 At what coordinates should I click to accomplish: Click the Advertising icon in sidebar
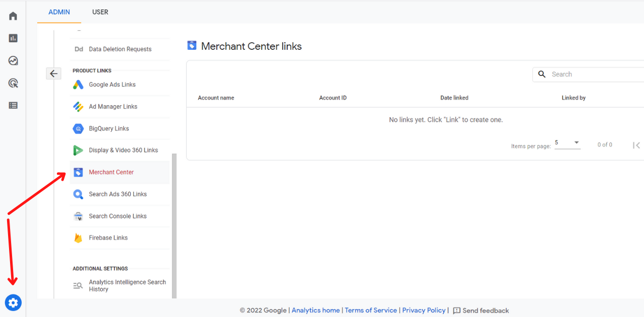pos(13,83)
